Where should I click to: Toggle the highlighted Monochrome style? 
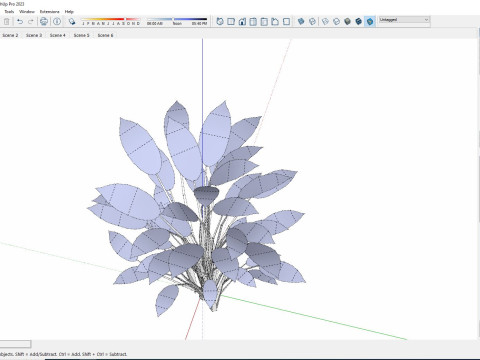pyautogui.click(x=370, y=22)
